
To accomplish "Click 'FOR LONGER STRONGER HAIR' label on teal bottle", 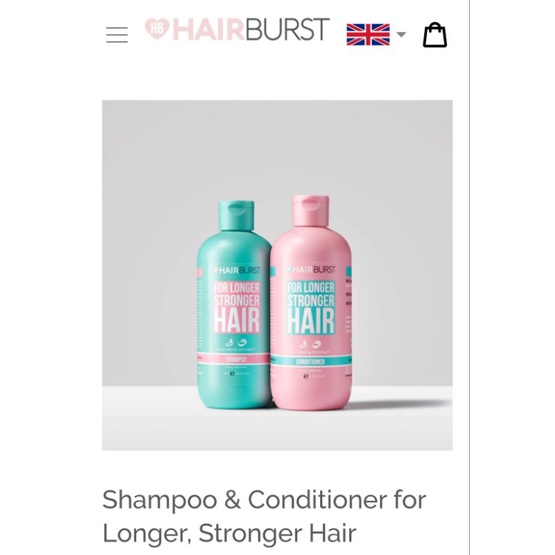I will (237, 307).
